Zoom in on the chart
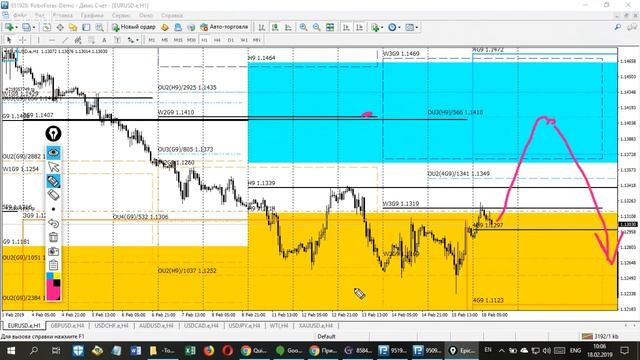 [303, 27]
